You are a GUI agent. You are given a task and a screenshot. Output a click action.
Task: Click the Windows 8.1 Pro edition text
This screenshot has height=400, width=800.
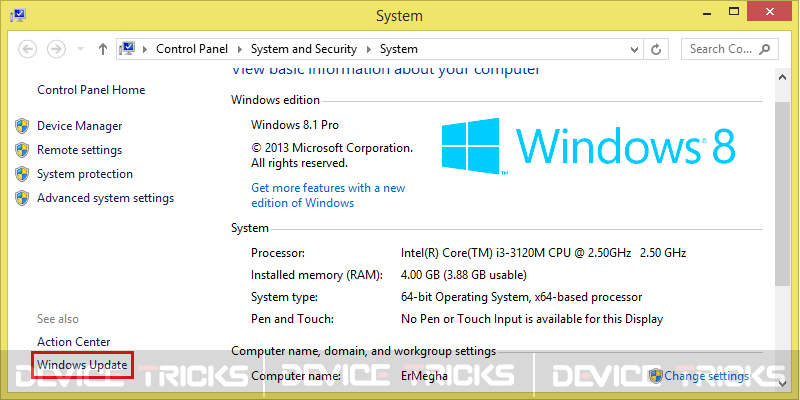pyautogui.click(x=295, y=125)
